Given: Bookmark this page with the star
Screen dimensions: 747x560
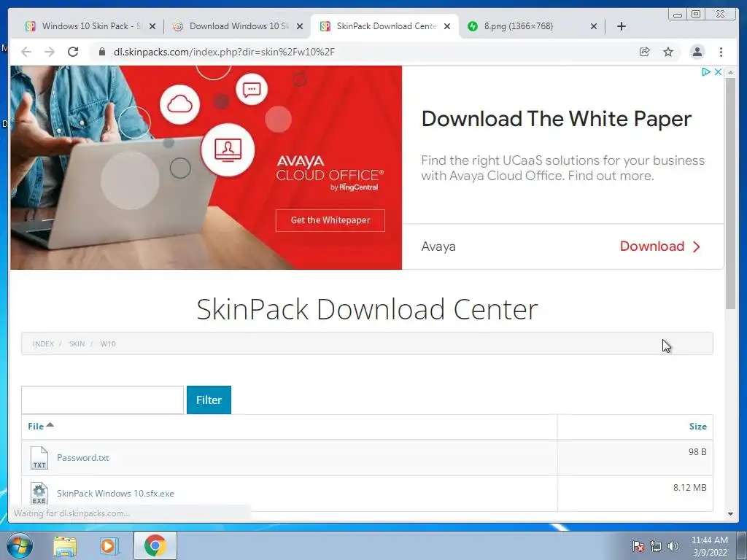Looking at the screenshot, I should (668, 52).
